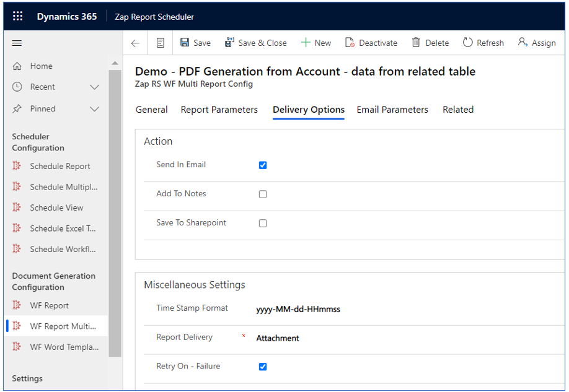The height and width of the screenshot is (392, 569).
Task: Collapse the site map hamburger menu
Action: [x=17, y=43]
